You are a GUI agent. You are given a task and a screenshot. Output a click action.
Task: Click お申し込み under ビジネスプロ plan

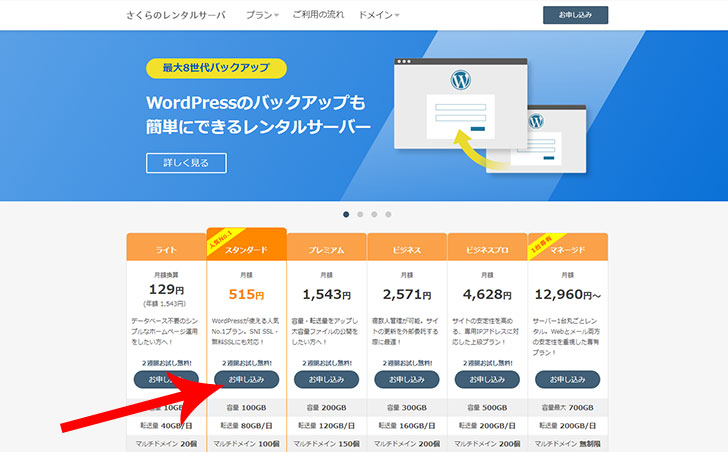point(487,380)
